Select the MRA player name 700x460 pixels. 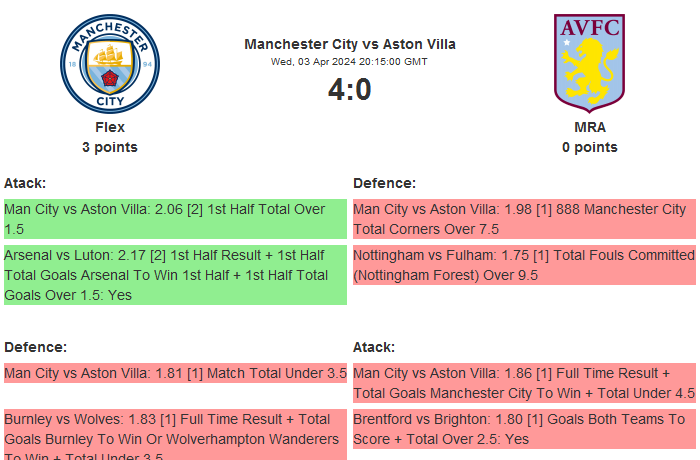pos(590,127)
